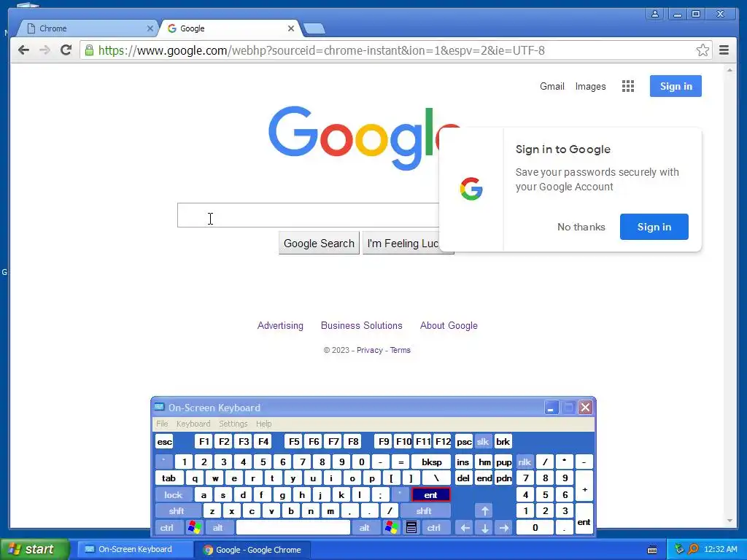Open the Privacy link

370,350
